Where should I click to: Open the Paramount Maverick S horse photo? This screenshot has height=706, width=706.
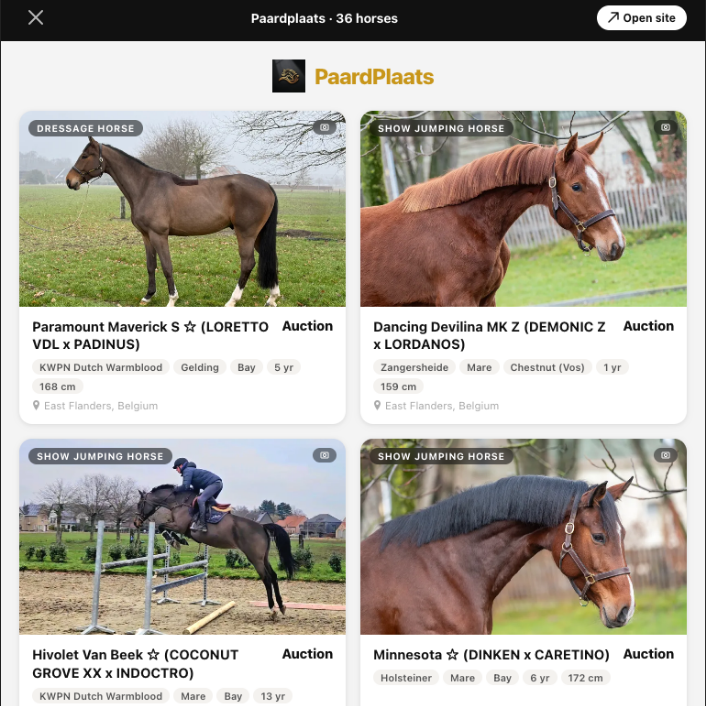(x=182, y=209)
